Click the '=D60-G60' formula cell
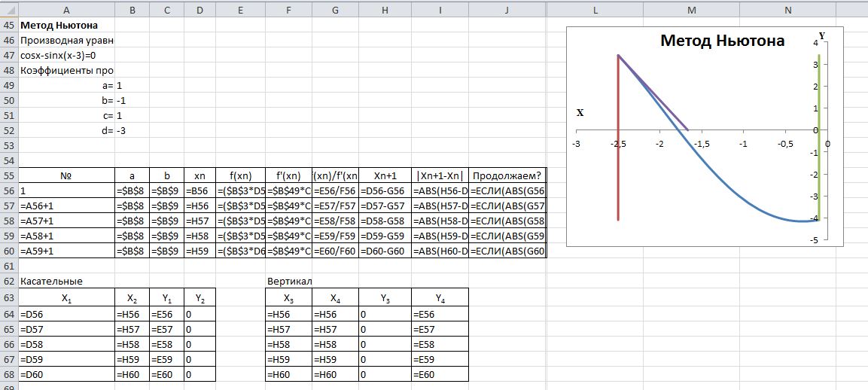 tap(385, 251)
